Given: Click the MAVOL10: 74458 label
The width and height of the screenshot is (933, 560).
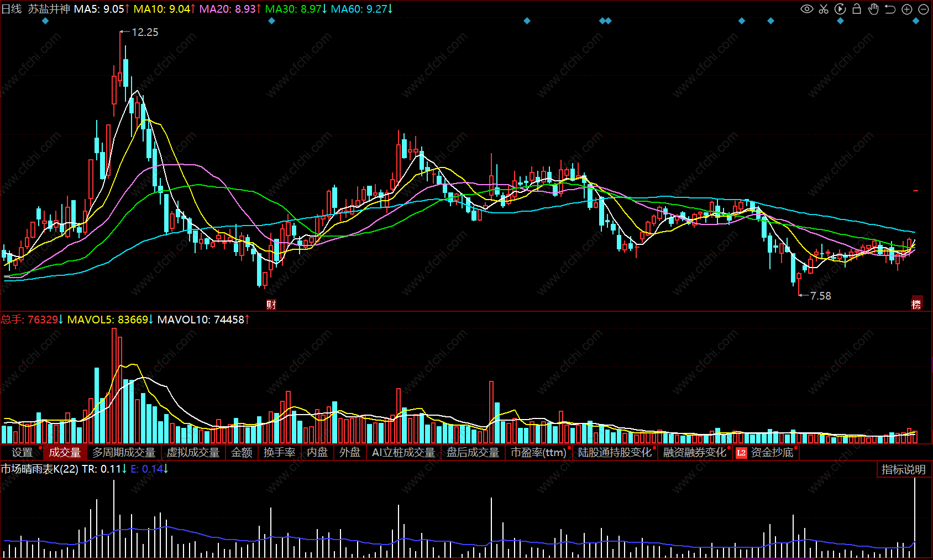Looking at the screenshot, I should click(203, 320).
